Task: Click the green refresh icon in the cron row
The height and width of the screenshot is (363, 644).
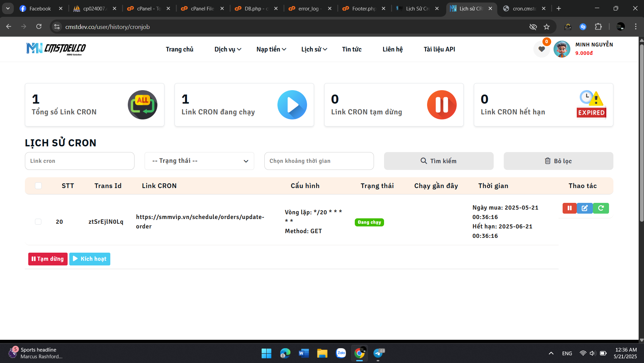Action: pos(601,208)
